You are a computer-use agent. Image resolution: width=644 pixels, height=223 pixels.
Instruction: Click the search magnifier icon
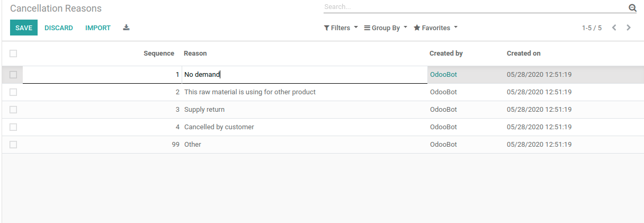[x=632, y=7]
